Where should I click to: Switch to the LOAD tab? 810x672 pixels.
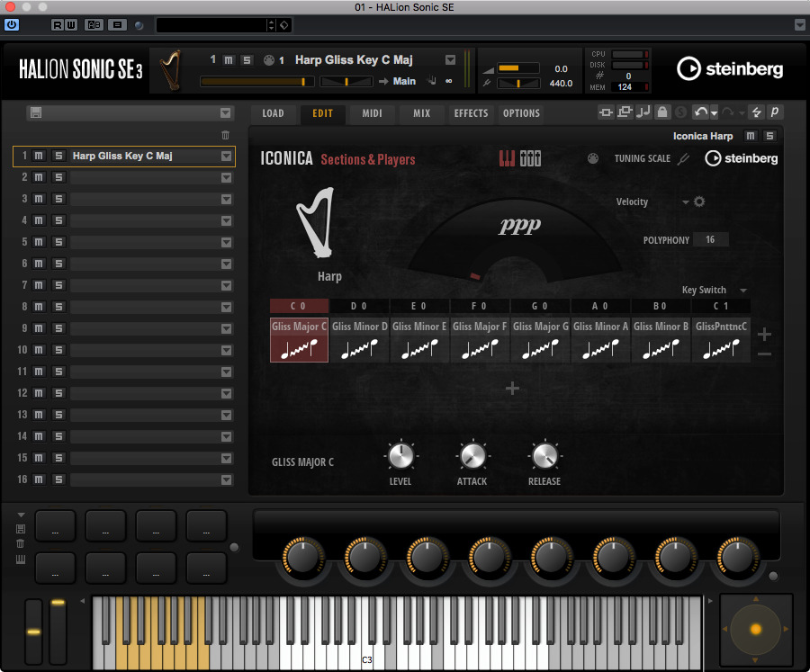(273, 113)
